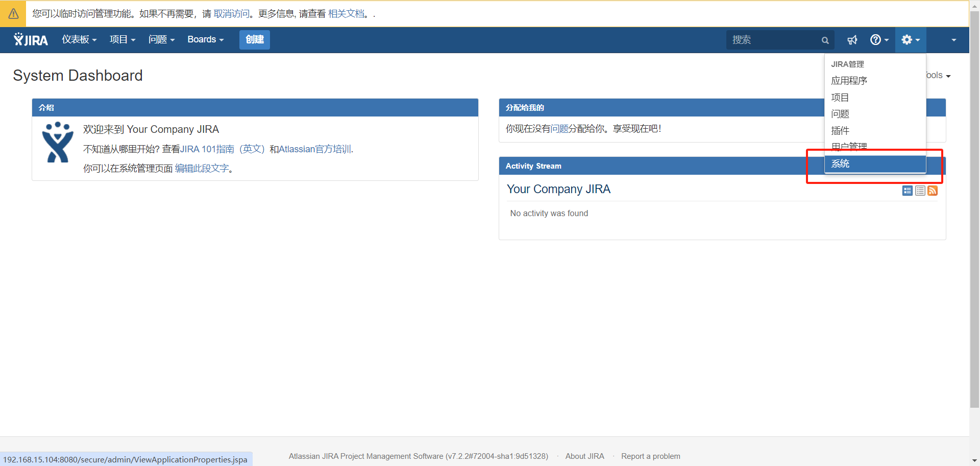
Task: Click the System Dashboard heading
Action: pyautogui.click(x=78, y=76)
